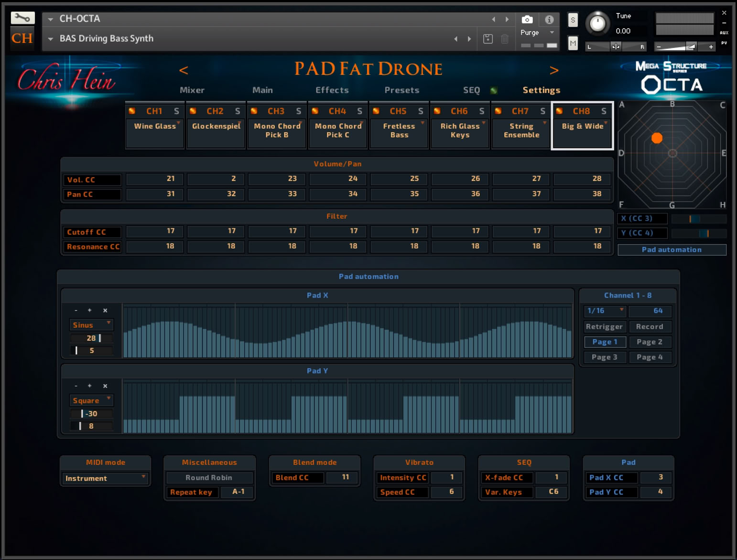
Task: Click the Pad X plus icon
Action: point(89,311)
